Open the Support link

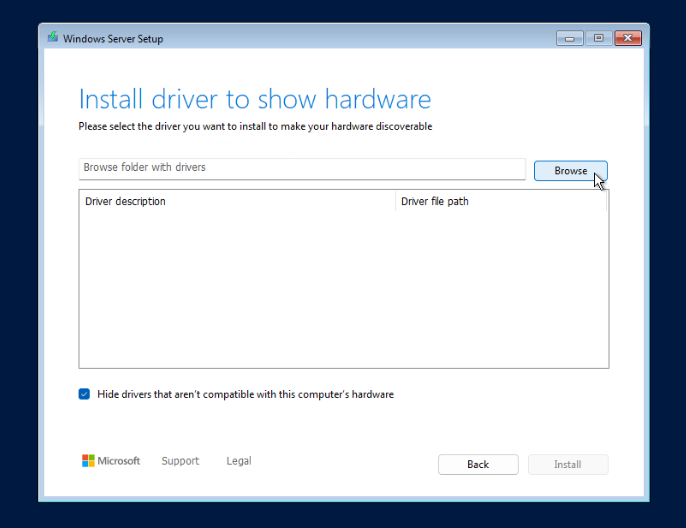tap(180, 461)
